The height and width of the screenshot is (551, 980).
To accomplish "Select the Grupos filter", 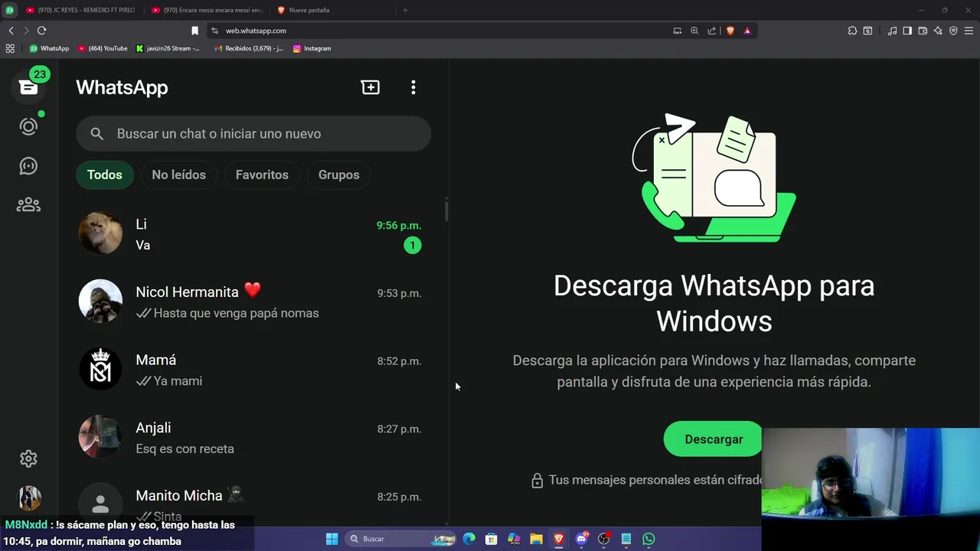I will 338,174.
